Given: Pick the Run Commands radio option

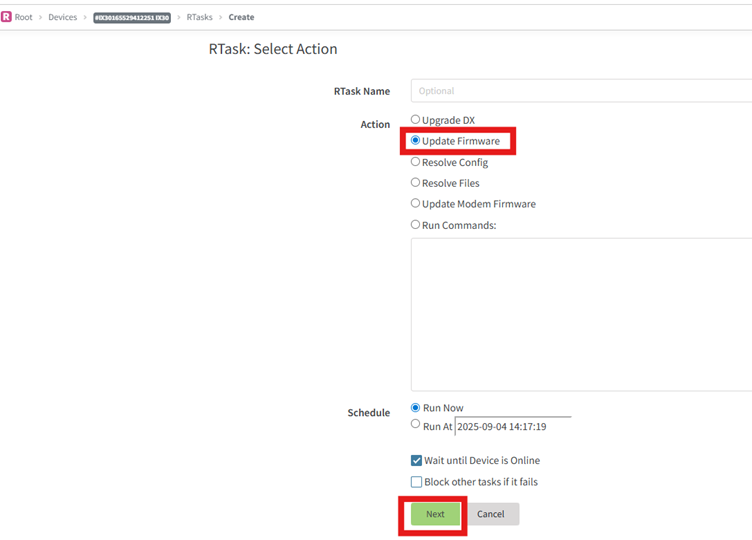Looking at the screenshot, I should click(416, 225).
